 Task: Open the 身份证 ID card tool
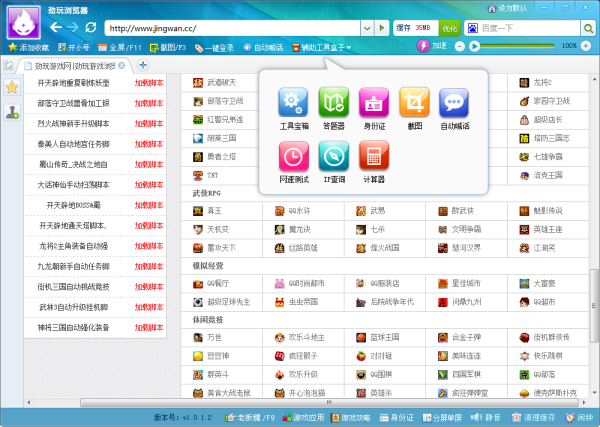tap(373, 103)
